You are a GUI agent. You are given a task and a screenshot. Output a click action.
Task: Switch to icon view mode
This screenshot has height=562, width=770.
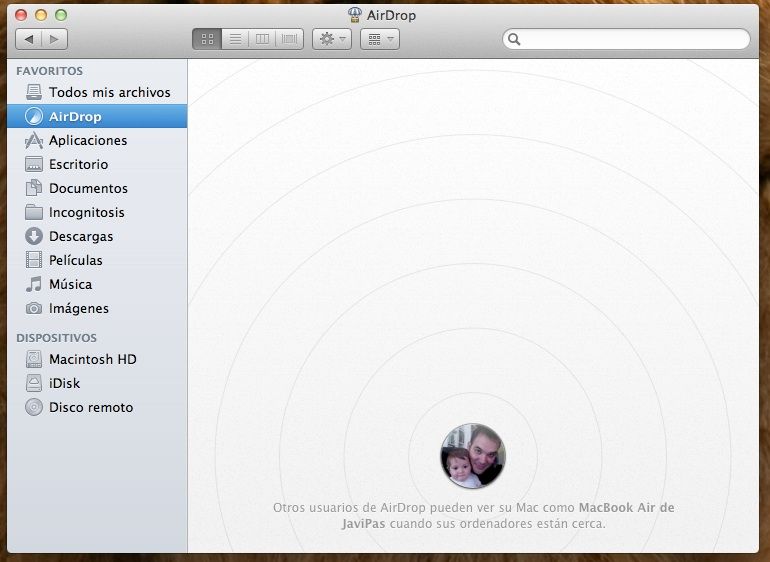207,39
